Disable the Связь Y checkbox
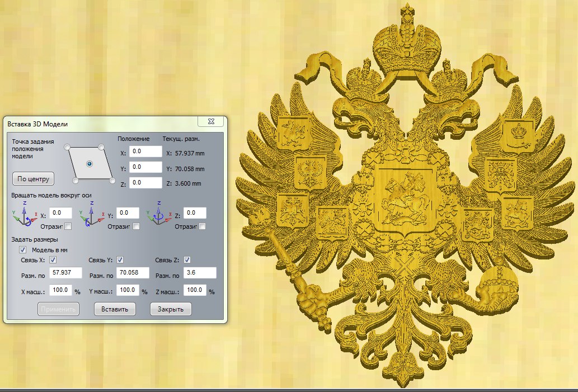Viewport: 578px width, 392px height. click(x=120, y=259)
